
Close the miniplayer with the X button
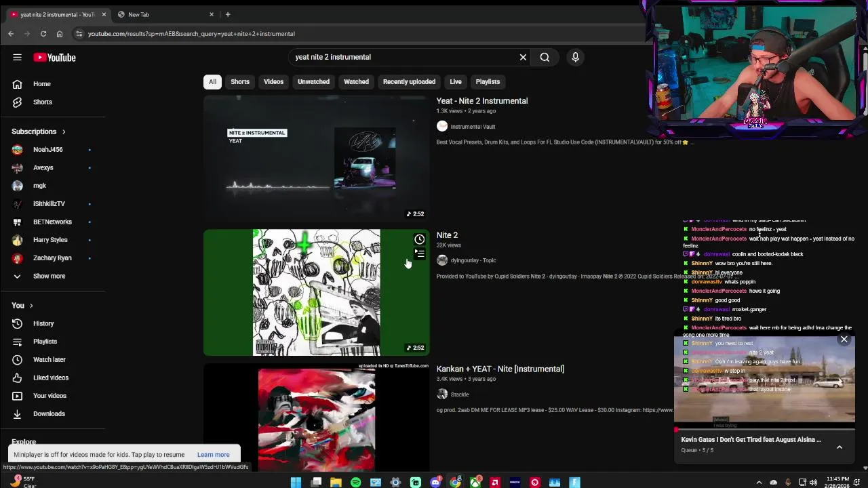click(x=844, y=339)
